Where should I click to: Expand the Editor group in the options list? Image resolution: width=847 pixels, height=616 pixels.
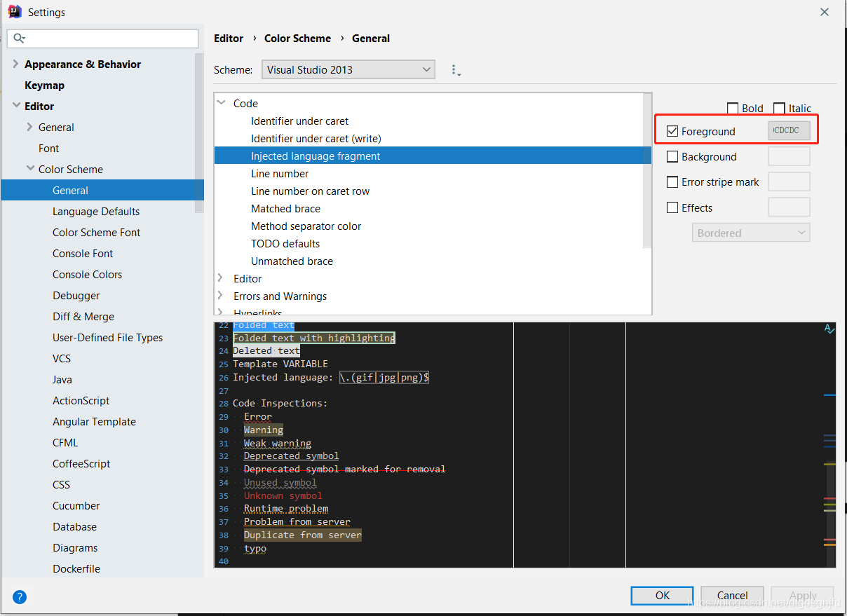click(x=221, y=278)
